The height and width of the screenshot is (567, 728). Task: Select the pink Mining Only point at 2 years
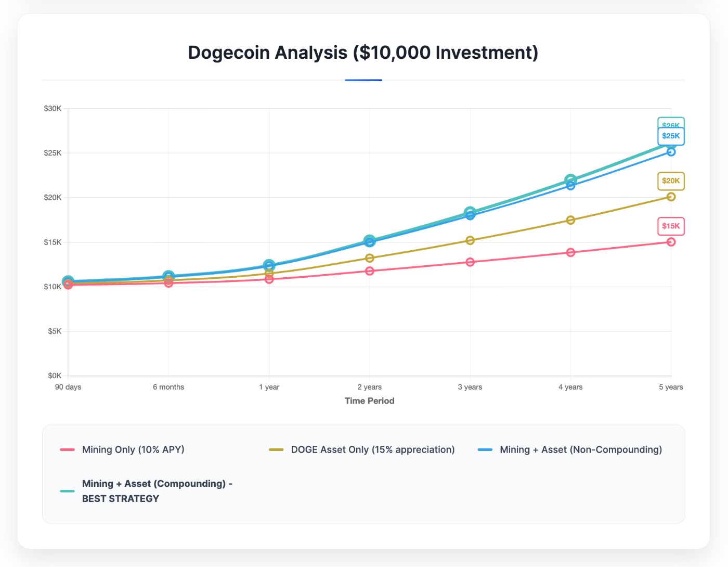370,271
